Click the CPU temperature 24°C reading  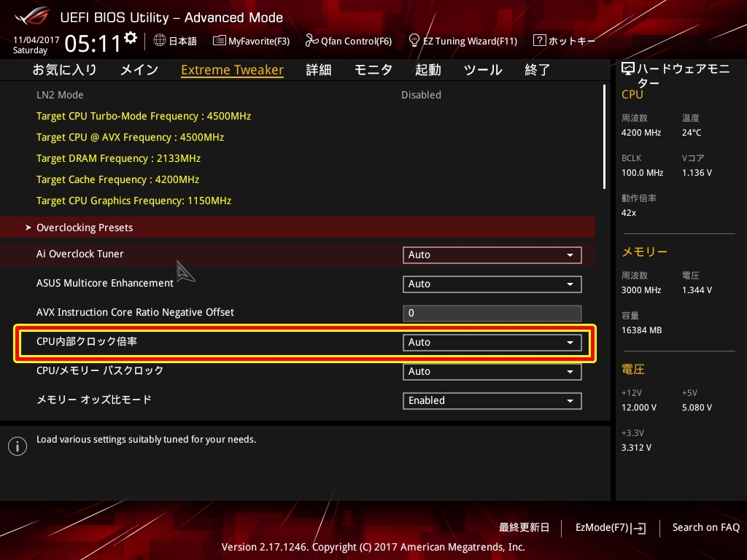692,133
